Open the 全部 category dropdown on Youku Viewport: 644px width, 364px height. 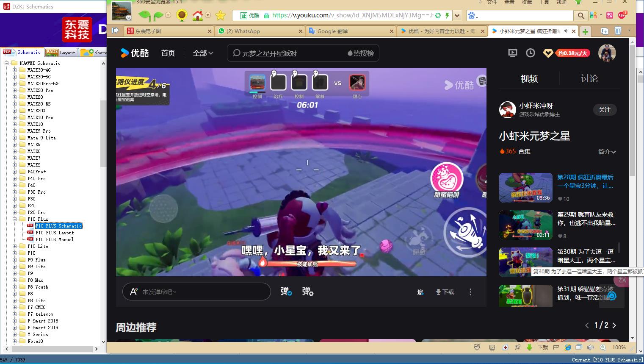(203, 53)
